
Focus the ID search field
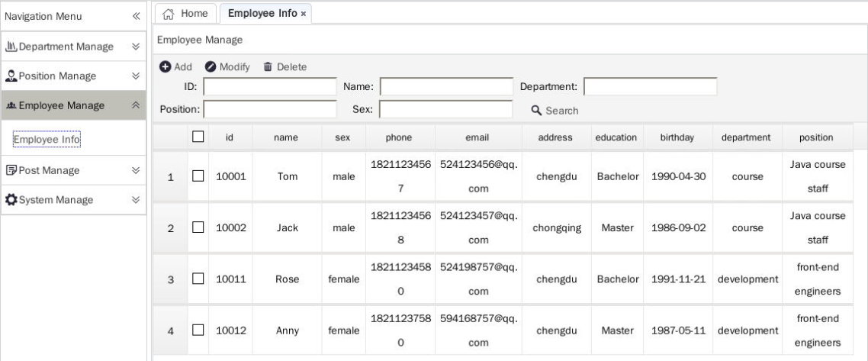coord(270,86)
